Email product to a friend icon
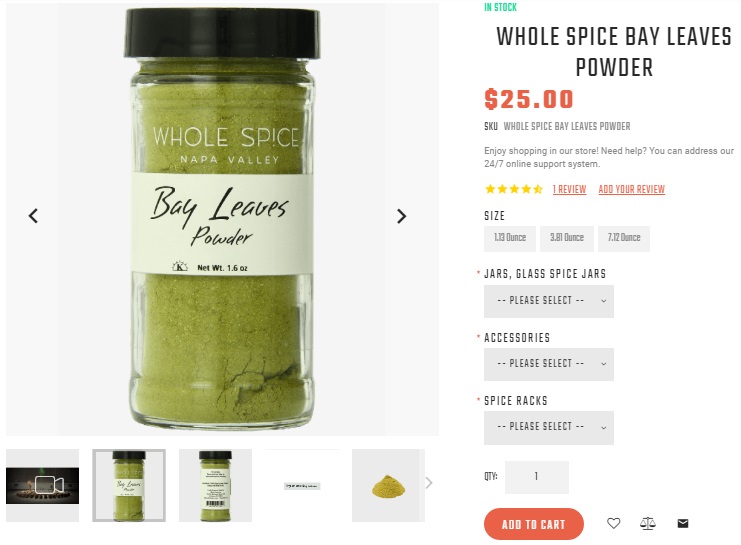Viewport: 741px width, 545px height. click(683, 523)
